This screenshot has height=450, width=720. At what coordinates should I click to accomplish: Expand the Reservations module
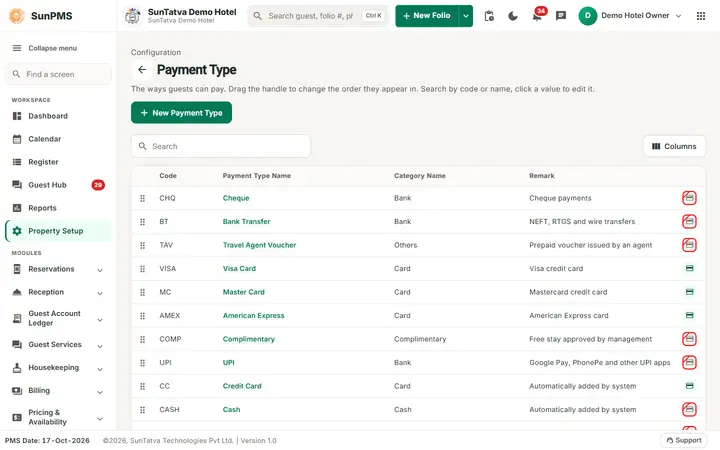pyautogui.click(x=100, y=270)
